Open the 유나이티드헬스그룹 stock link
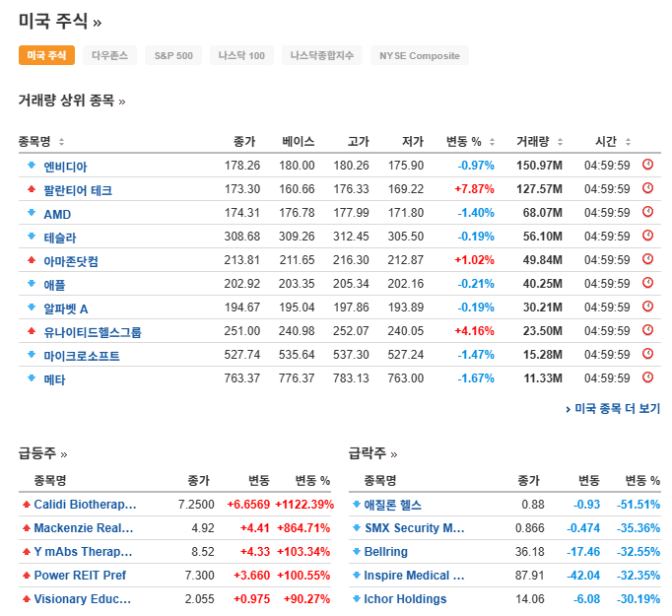The image size is (672, 616). point(93,332)
